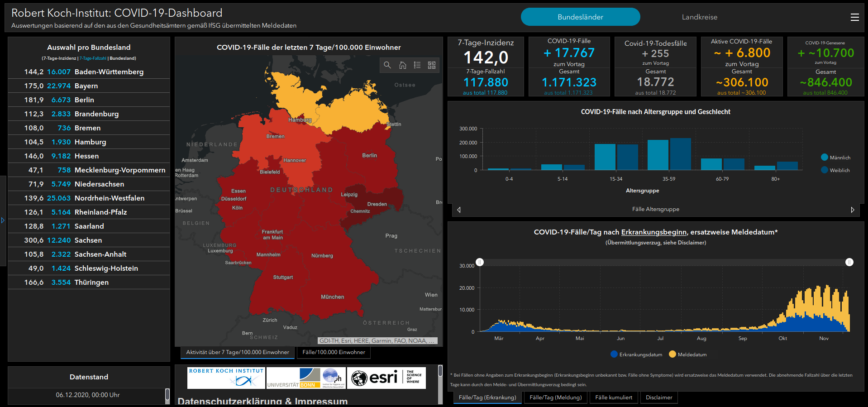Click the Robert Koch Institut logo
868x407 pixels.
[x=226, y=378]
